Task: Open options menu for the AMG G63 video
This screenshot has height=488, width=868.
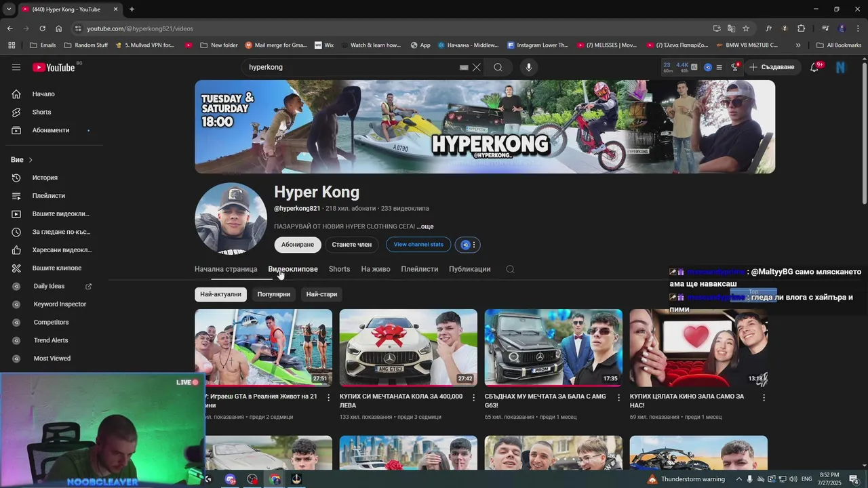Action: pos(618,398)
